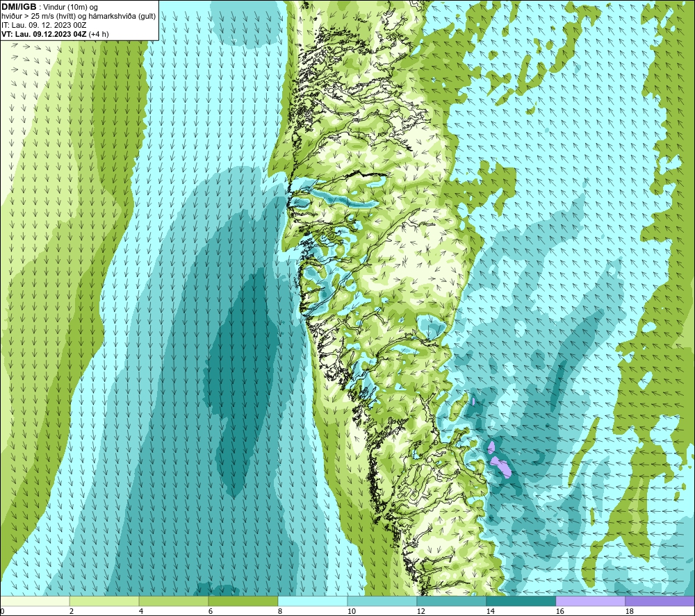Click the legend tick label '2'
This screenshot has height=616, width=695.
pos(72,611)
